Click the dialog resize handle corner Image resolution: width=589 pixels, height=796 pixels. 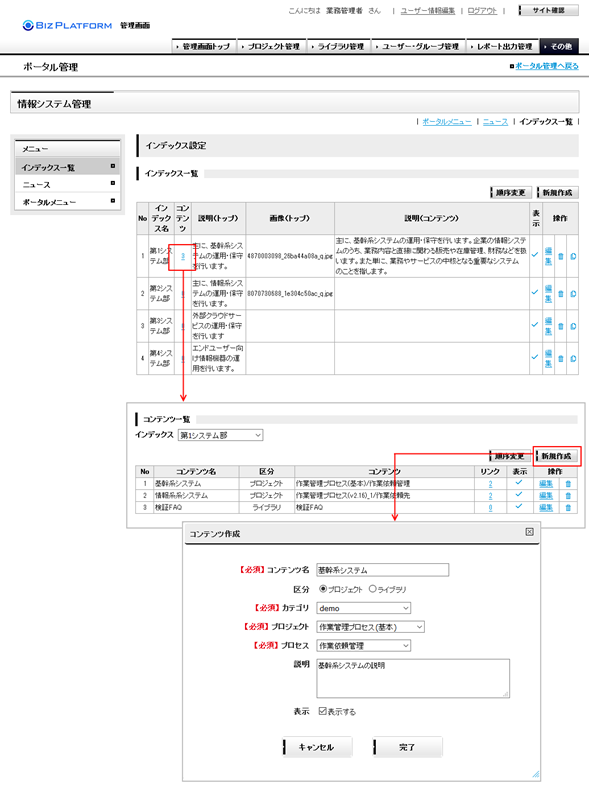click(x=535, y=774)
